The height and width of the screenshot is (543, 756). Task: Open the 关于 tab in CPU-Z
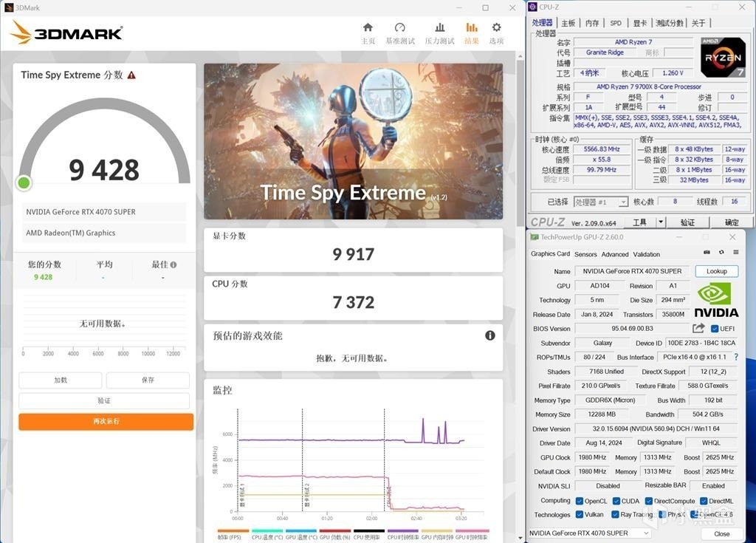pyautogui.click(x=698, y=23)
